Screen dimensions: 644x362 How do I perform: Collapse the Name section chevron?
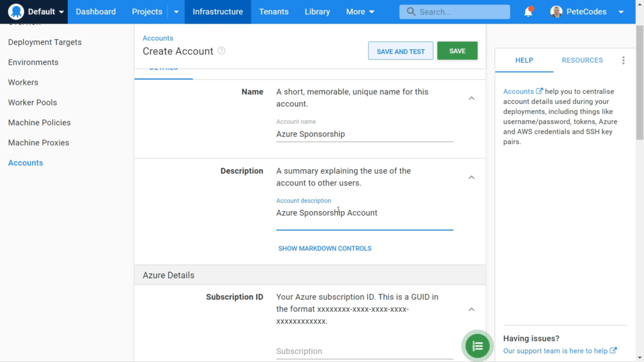pyautogui.click(x=472, y=98)
